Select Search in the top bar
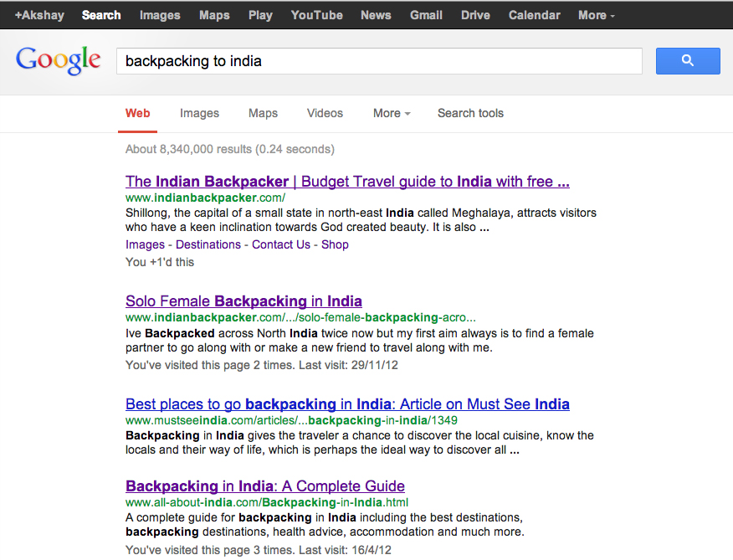This screenshot has height=560, width=733. click(101, 15)
